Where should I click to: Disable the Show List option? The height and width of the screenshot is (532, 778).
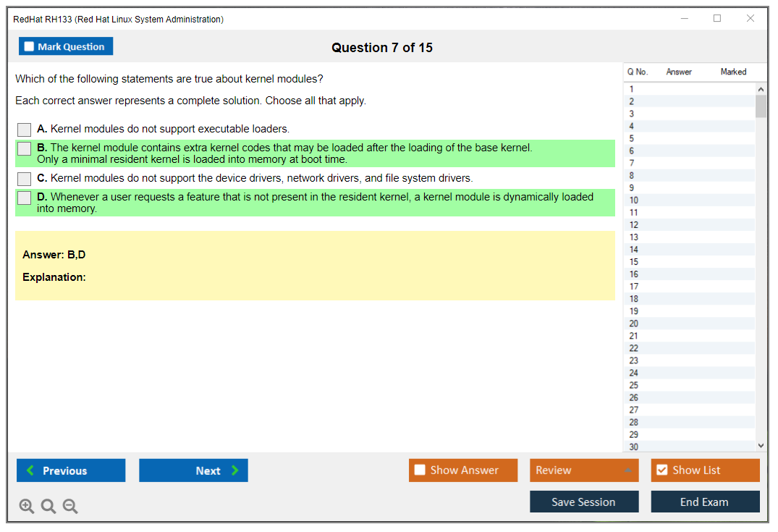click(x=661, y=470)
